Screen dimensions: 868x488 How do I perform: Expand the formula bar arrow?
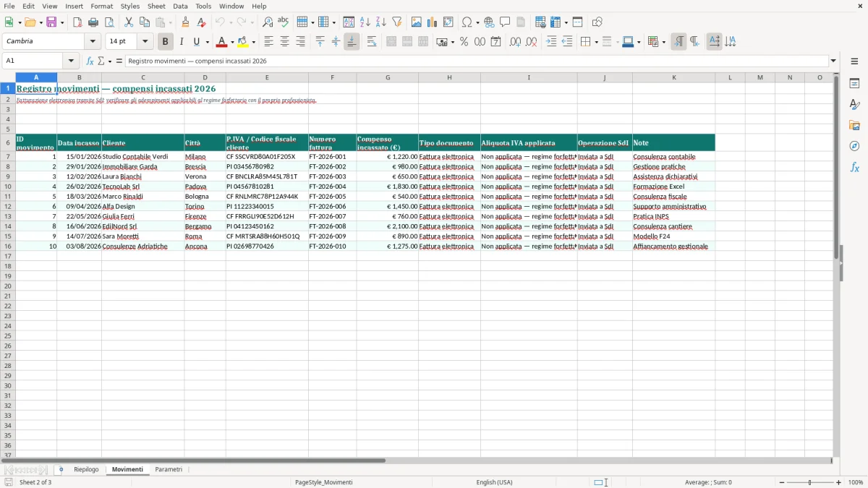[833, 61]
